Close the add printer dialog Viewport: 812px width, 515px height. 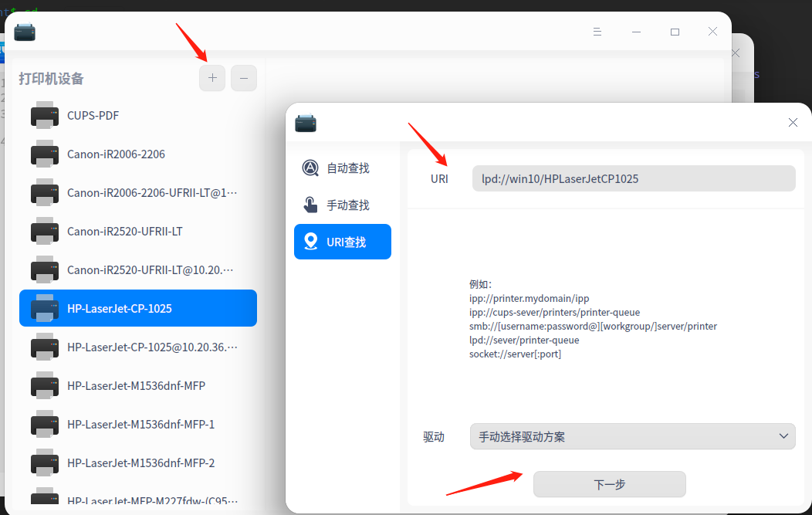[x=793, y=122]
